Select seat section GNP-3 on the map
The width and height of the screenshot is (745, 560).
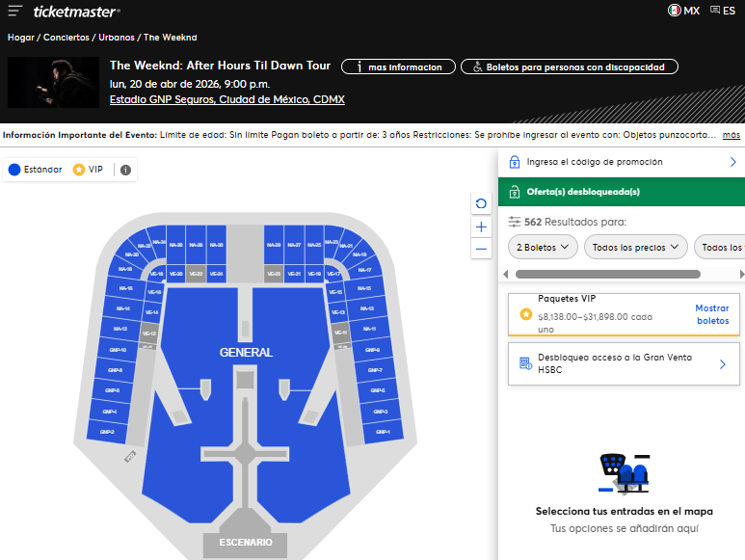[x=380, y=412]
